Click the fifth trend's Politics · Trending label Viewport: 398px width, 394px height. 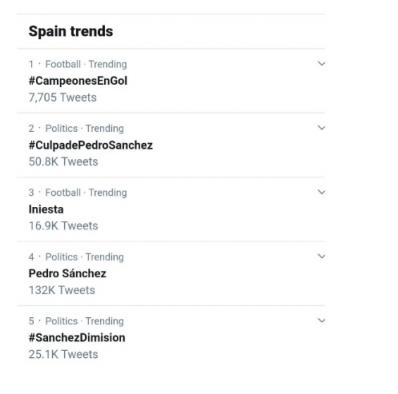pyautogui.click(x=85, y=321)
